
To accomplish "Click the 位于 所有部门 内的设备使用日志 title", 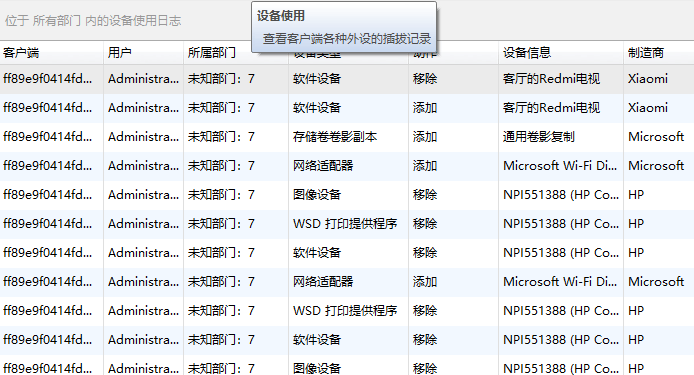I will [93, 21].
